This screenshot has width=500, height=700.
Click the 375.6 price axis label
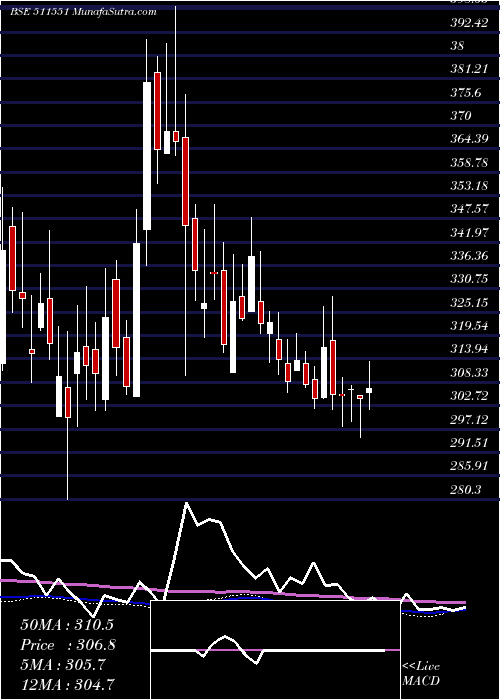[x=466, y=92]
